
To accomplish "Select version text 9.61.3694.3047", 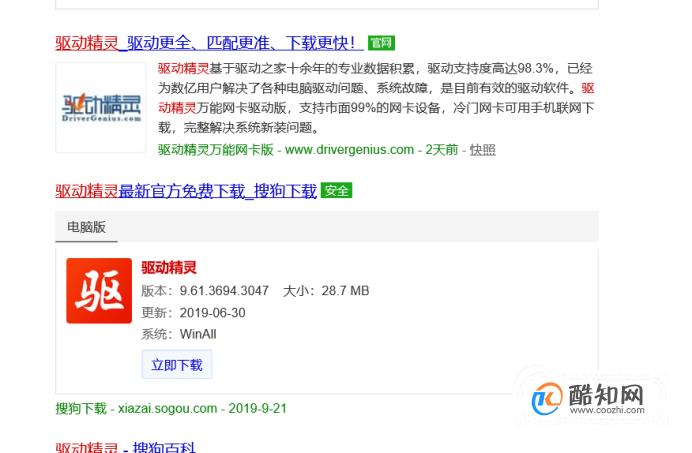I will (224, 291).
